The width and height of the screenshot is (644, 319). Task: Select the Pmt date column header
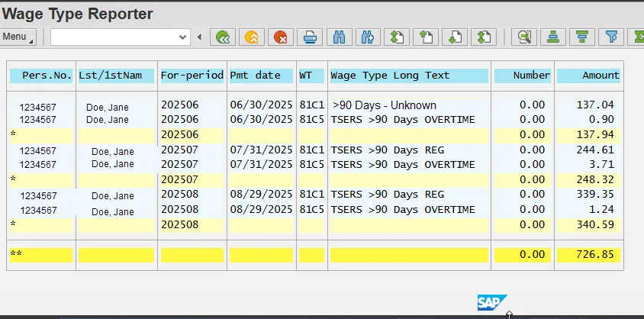[x=261, y=76]
